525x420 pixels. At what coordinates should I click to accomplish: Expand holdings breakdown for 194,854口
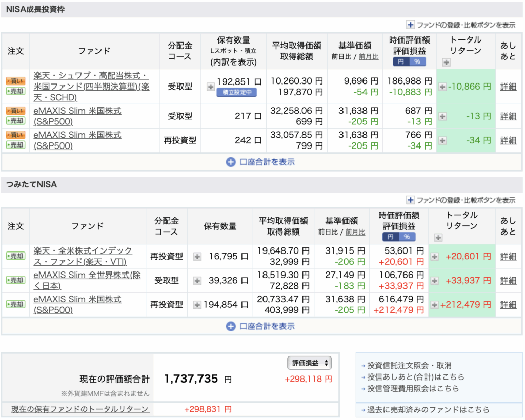[197, 305]
